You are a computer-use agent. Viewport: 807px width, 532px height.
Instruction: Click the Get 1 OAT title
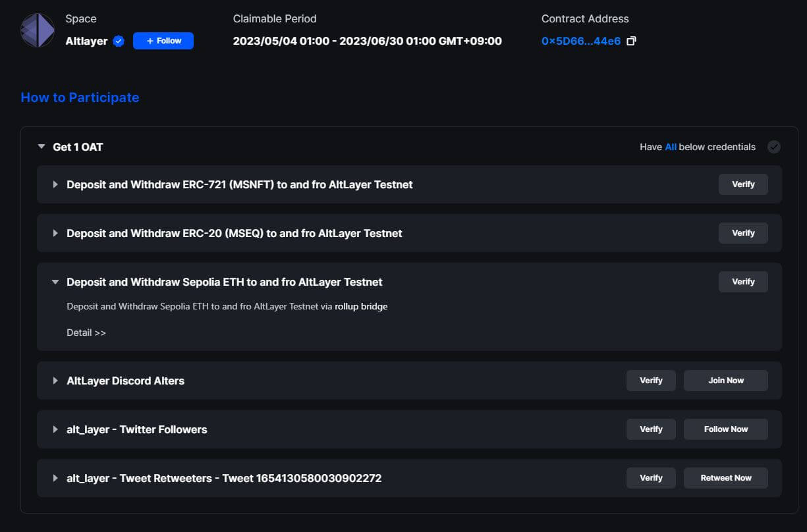78,147
